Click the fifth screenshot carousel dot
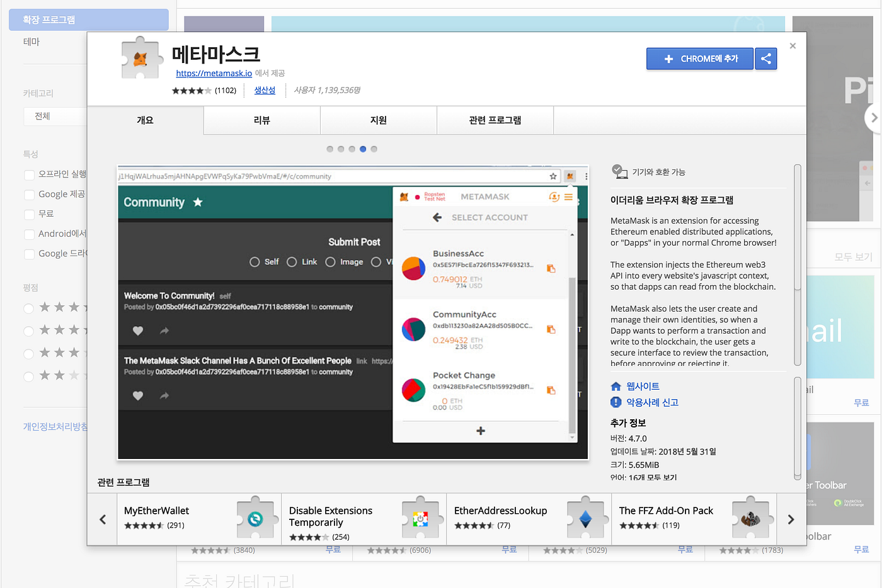 coord(374,149)
